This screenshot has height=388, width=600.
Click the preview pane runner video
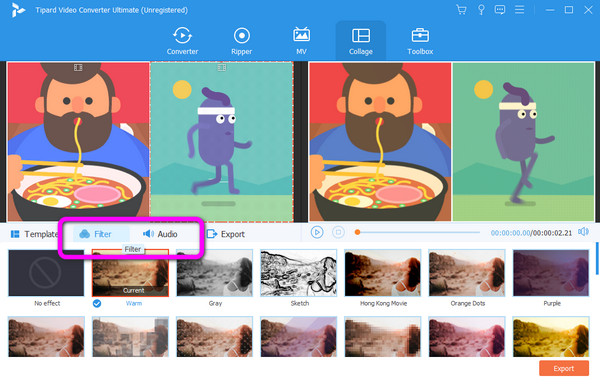pos(523,142)
